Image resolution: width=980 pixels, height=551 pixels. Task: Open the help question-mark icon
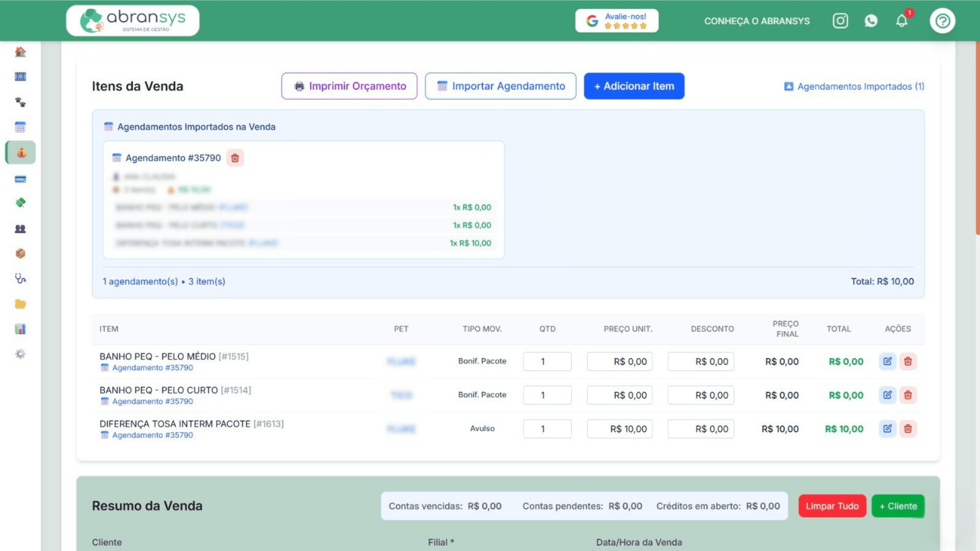(942, 20)
